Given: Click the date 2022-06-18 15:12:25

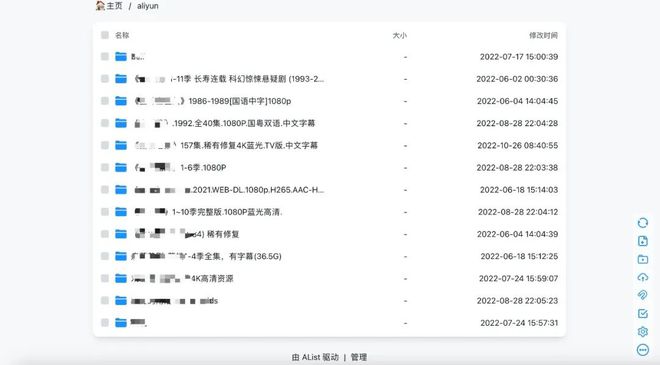Looking at the screenshot, I should click(519, 256).
